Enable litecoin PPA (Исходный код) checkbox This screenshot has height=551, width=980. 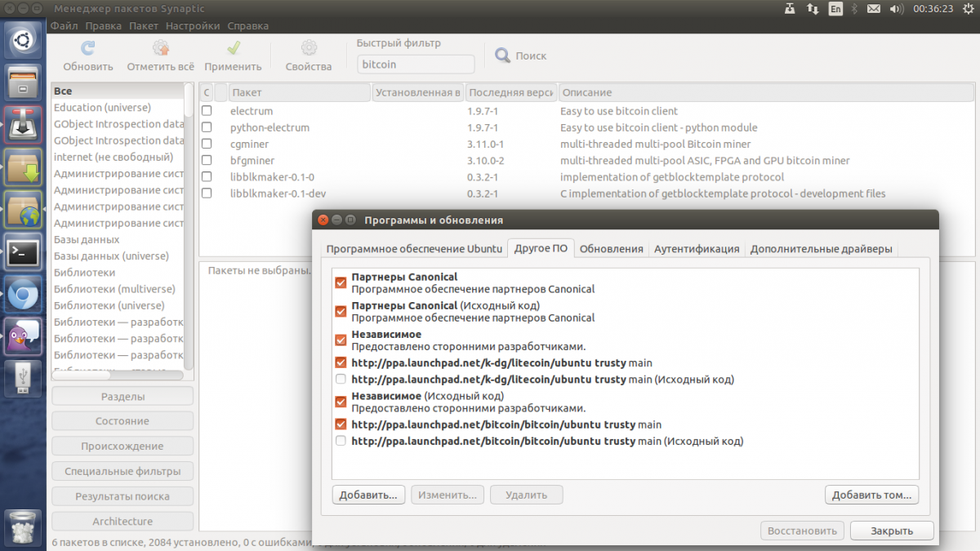(x=341, y=380)
